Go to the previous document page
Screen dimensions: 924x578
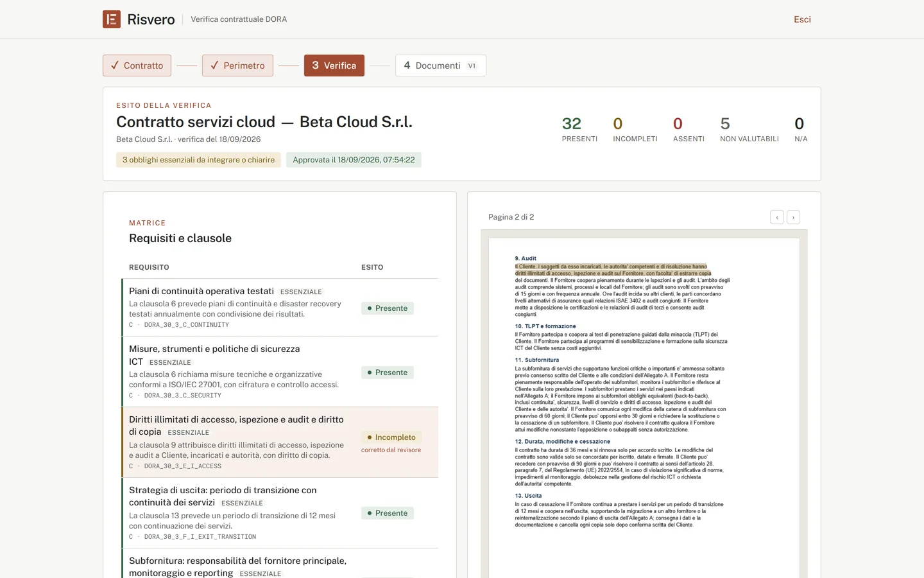click(777, 217)
